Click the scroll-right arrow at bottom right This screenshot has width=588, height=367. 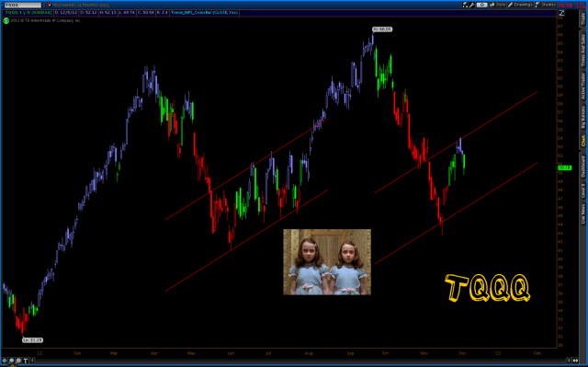tap(569, 361)
